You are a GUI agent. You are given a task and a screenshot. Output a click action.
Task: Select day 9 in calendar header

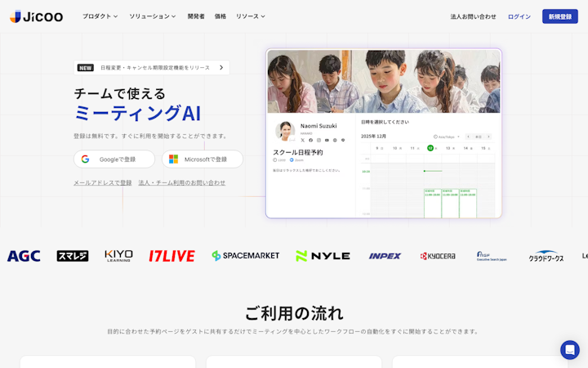(x=380, y=148)
